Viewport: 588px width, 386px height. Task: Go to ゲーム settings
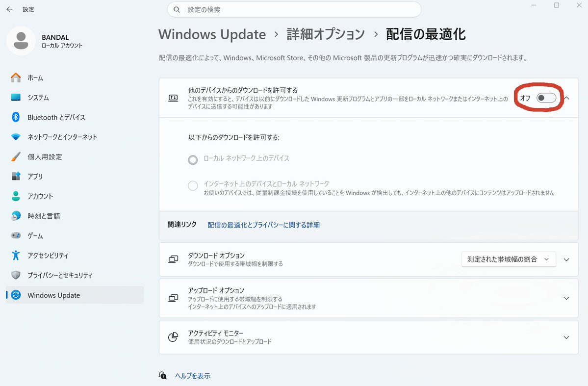pyautogui.click(x=75, y=235)
